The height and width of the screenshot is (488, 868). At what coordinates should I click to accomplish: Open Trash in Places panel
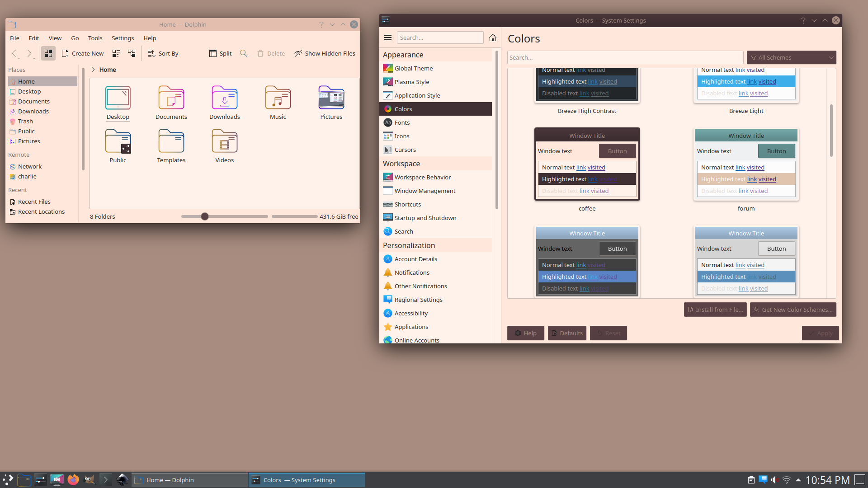(42, 121)
